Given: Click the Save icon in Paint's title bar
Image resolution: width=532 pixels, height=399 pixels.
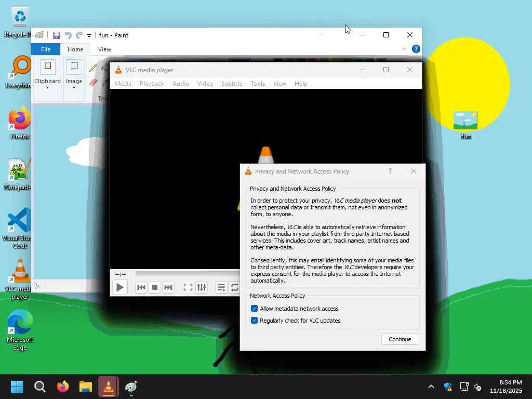Looking at the screenshot, I should 56,35.
